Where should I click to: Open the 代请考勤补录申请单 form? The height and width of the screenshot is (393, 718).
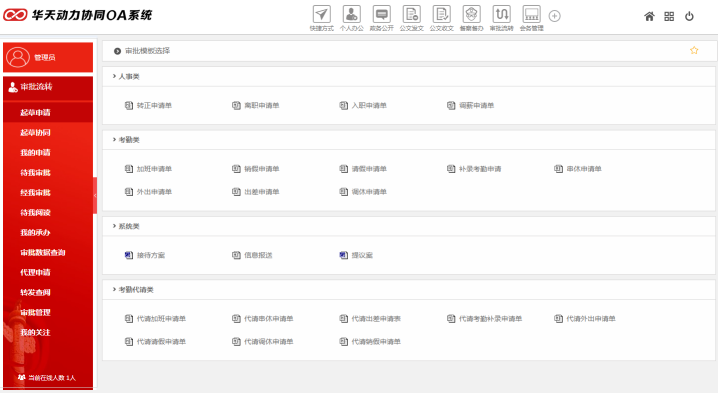coord(484,319)
